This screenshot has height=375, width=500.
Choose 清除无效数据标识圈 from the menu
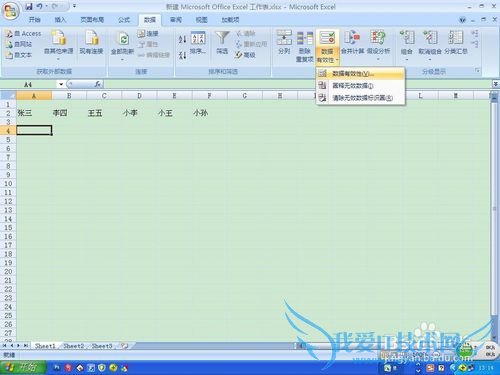point(360,98)
